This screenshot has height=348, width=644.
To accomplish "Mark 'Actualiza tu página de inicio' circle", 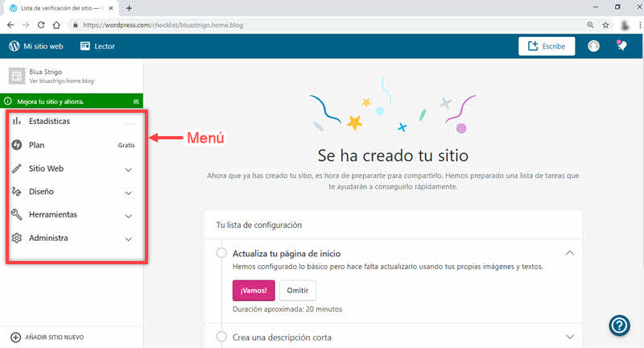I will click(221, 254).
